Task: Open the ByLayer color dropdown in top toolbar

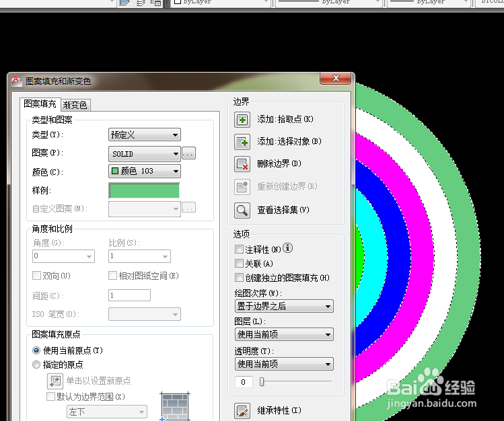Action: [221, 2]
